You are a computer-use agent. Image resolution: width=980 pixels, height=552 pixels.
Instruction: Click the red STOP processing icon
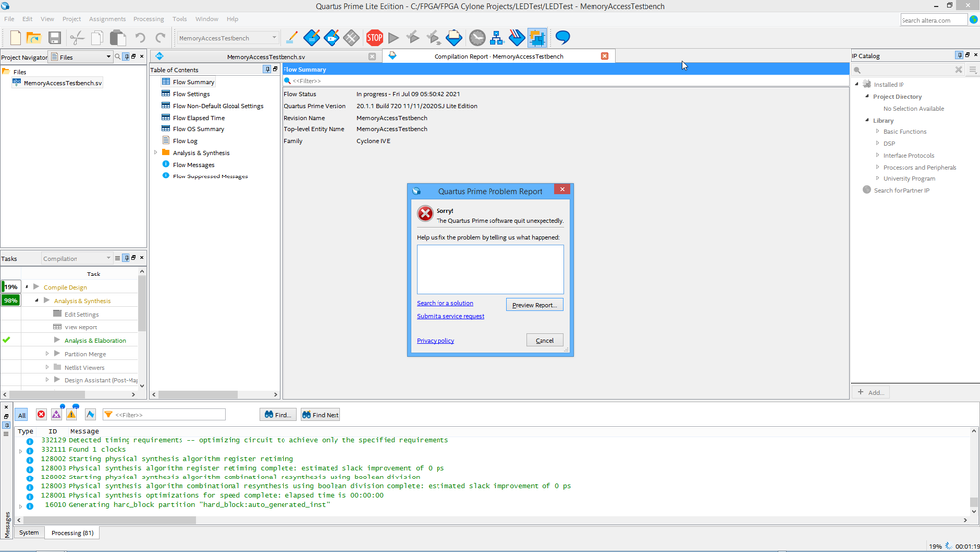(374, 38)
